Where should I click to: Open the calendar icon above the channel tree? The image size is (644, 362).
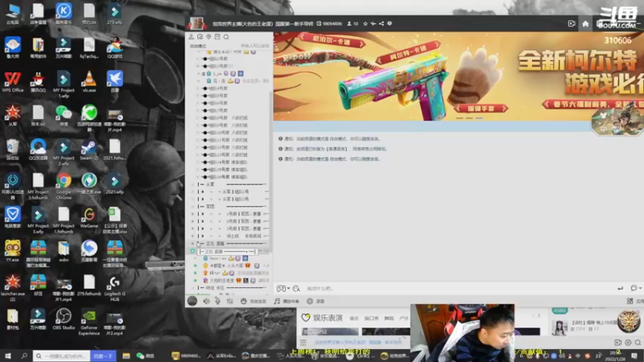click(217, 37)
